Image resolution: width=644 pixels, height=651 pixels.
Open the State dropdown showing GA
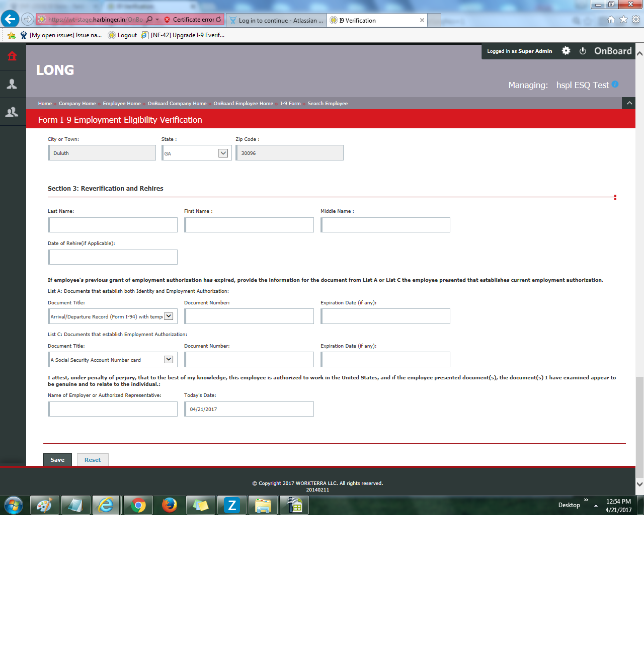(223, 152)
